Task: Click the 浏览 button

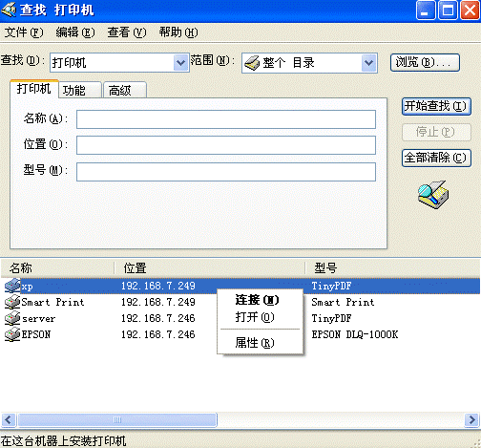Action: [425, 62]
